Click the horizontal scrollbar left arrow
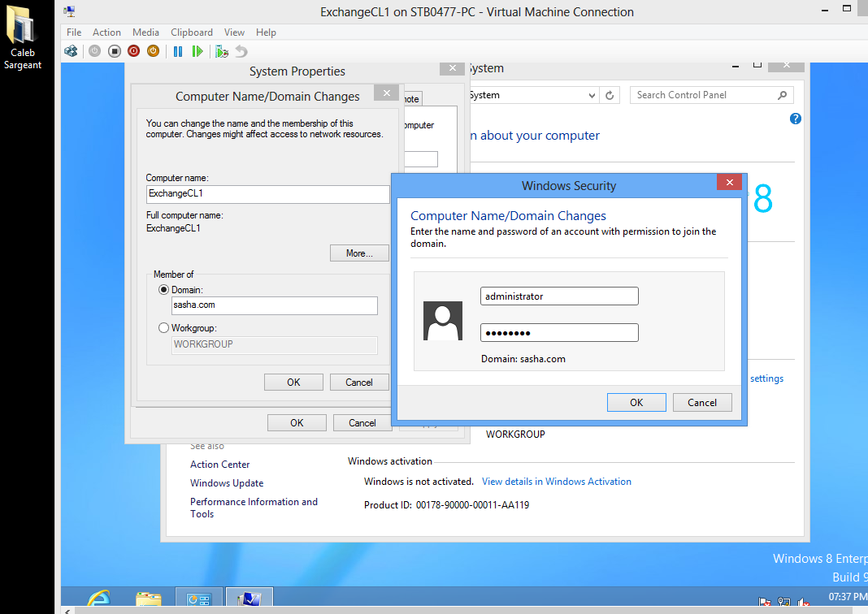 tap(67, 611)
